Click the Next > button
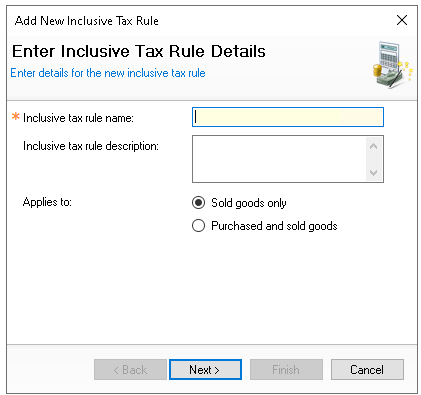Image resolution: width=421 pixels, height=395 pixels. pyautogui.click(x=205, y=369)
